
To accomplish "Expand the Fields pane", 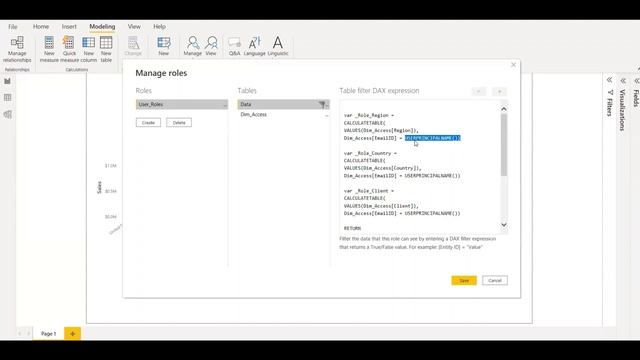I will click(637, 81).
